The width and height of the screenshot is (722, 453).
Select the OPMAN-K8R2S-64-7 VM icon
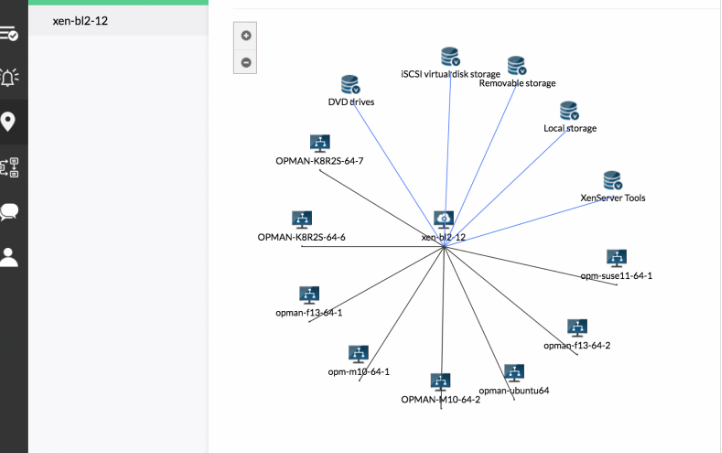click(320, 143)
